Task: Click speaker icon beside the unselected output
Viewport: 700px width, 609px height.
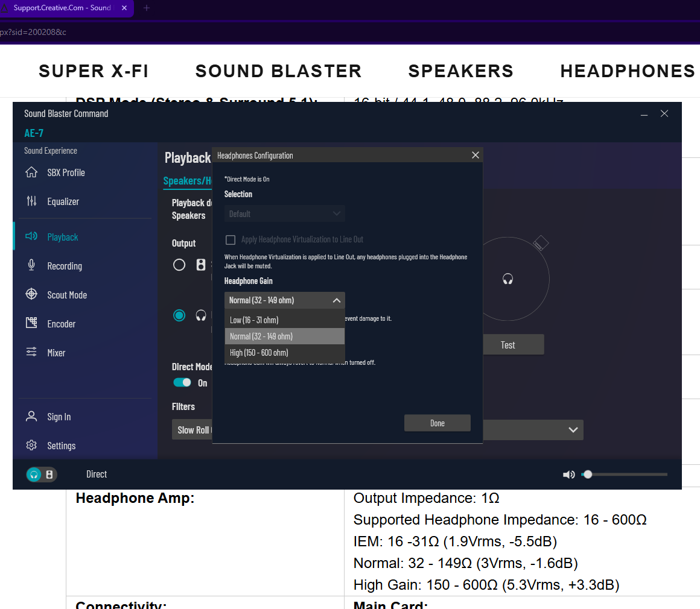Action: [x=201, y=265]
